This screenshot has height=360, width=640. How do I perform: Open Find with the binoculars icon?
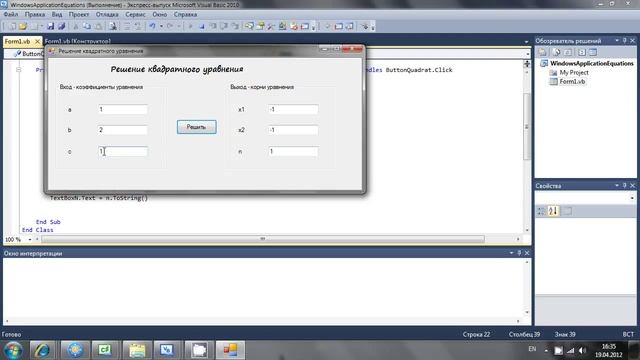tap(113, 27)
